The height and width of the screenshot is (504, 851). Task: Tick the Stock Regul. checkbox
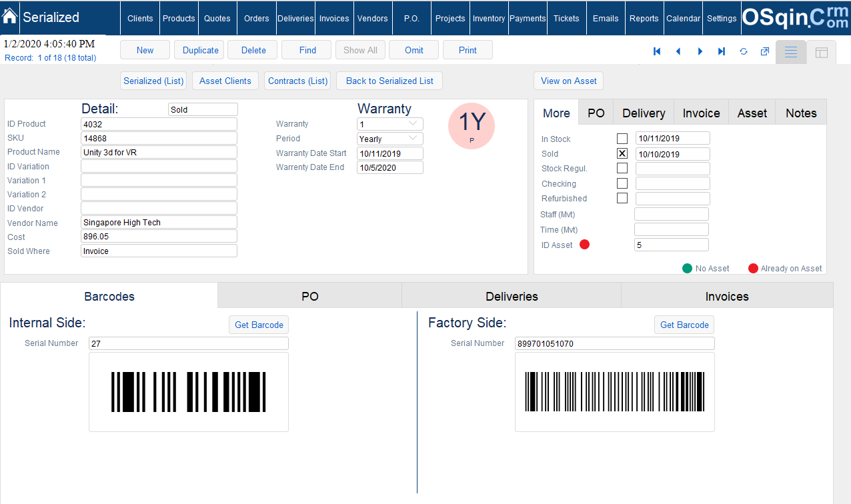(x=622, y=169)
